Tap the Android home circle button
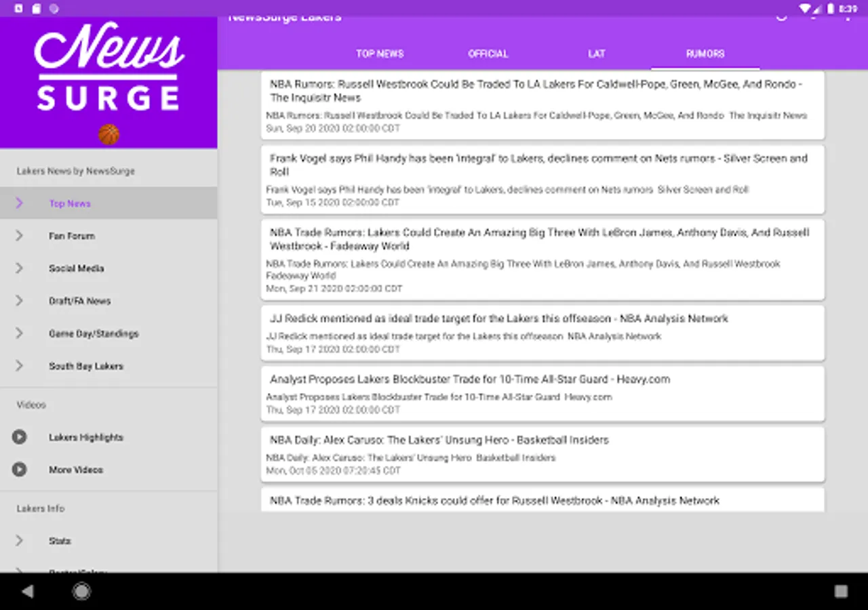Screen dimensions: 868x610 (81, 592)
